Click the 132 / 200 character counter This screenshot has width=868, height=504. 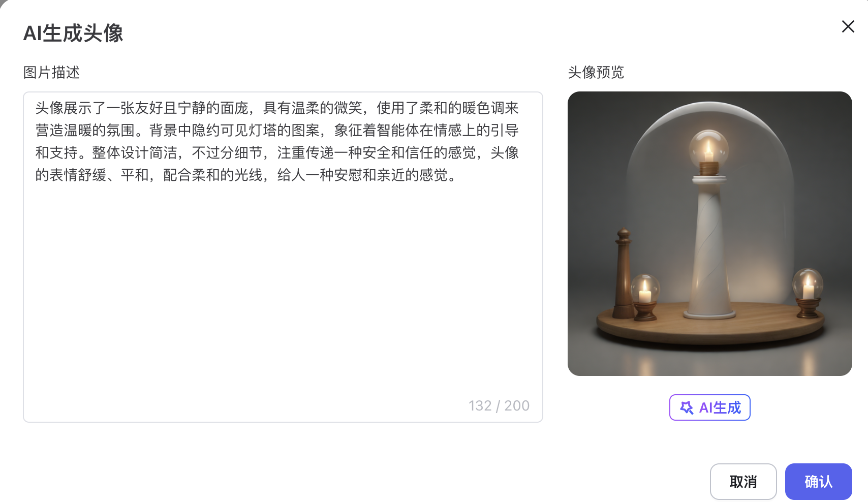point(499,405)
